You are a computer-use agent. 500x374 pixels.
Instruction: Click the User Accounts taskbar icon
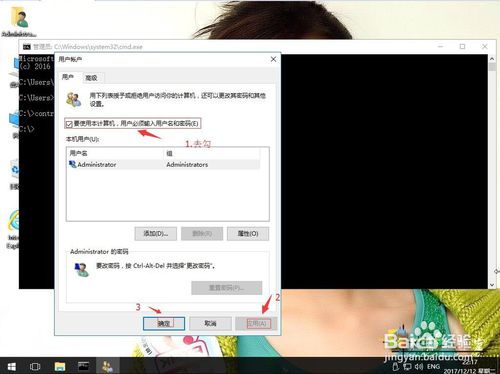(107, 366)
